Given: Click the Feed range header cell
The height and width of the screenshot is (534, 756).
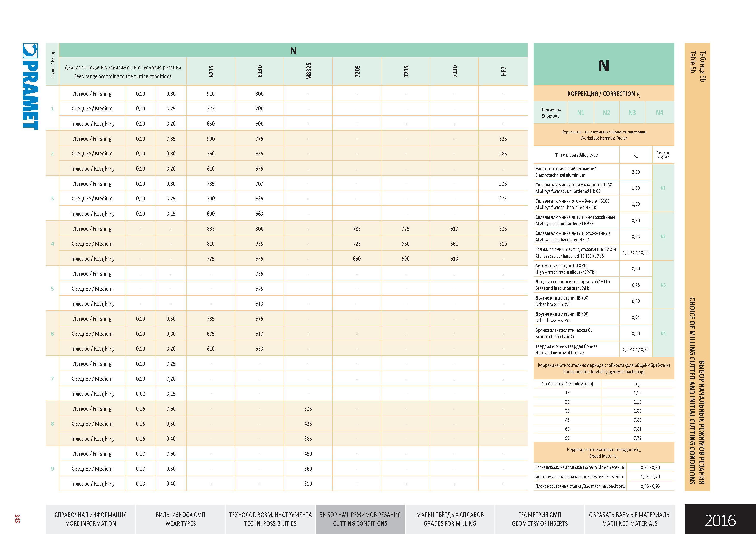Looking at the screenshot, I should (123, 72).
